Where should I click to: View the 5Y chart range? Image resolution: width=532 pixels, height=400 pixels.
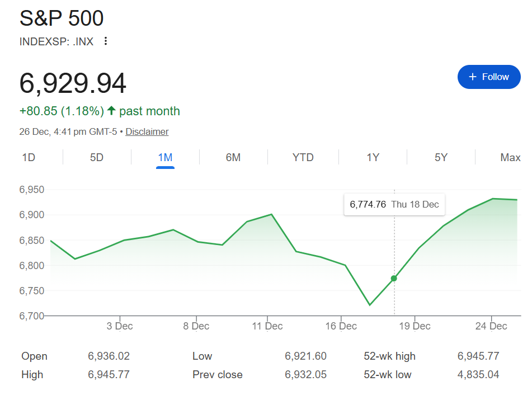[441, 157]
